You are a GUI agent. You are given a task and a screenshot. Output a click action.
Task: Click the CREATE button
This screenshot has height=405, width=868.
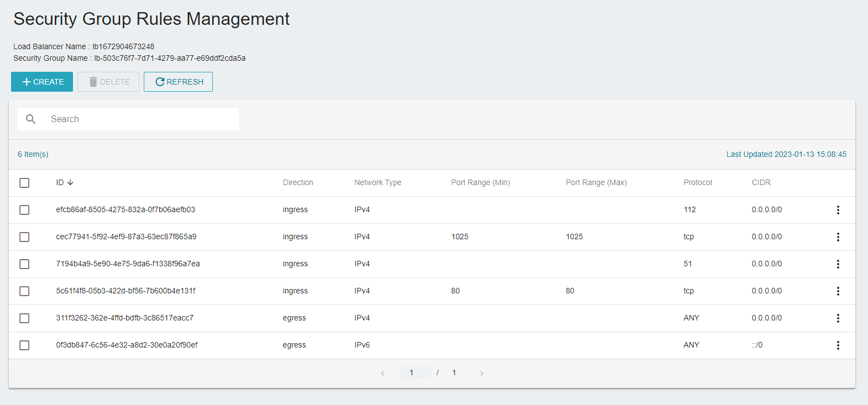(42, 82)
